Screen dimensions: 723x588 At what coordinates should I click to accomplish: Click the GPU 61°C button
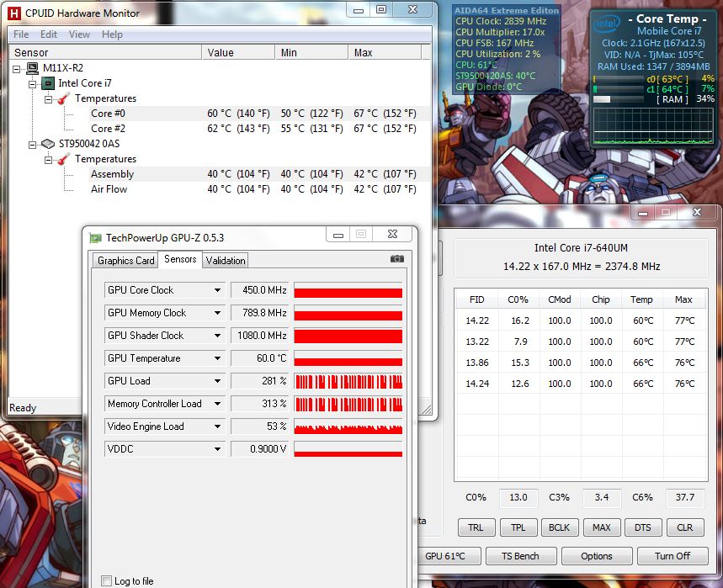tap(448, 556)
